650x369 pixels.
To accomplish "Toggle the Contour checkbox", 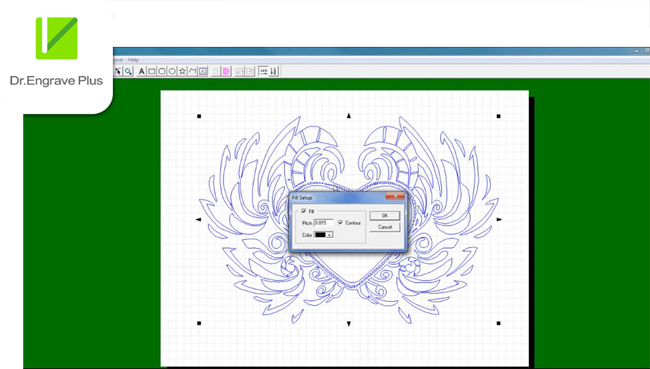I will pyautogui.click(x=340, y=223).
